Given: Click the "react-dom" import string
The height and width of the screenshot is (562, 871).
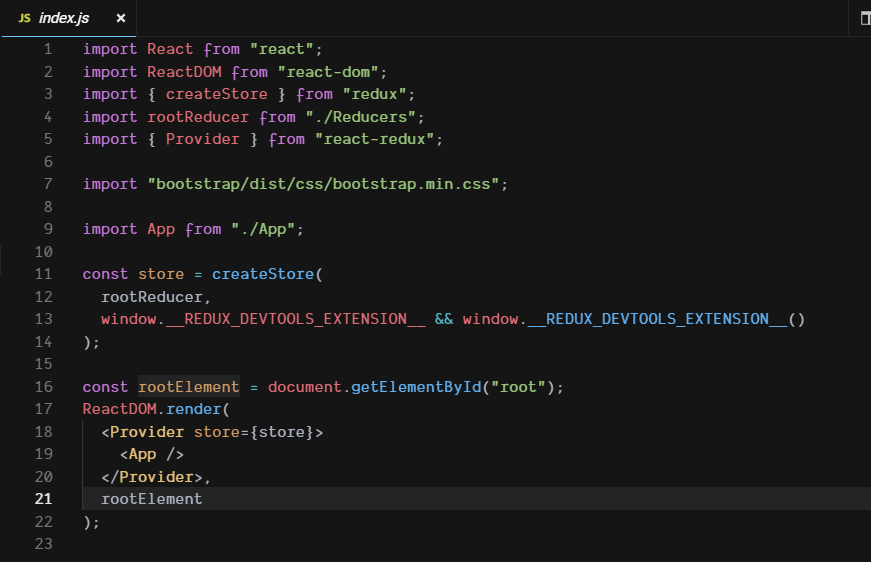Looking at the screenshot, I should coord(328,72).
